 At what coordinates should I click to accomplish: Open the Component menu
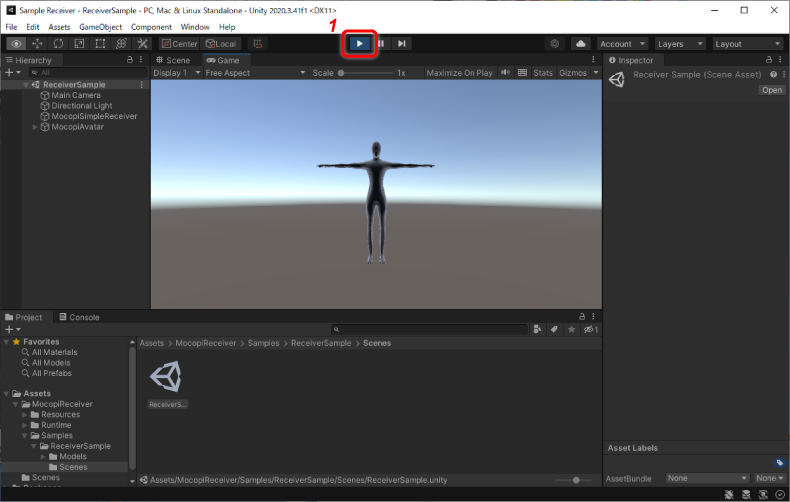pos(151,27)
